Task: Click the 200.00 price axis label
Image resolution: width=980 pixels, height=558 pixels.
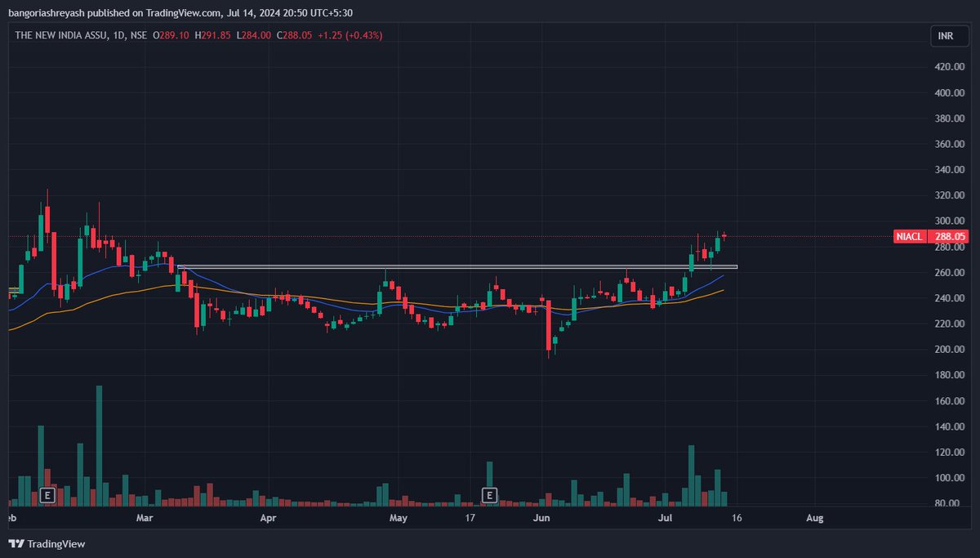Action: [951, 350]
